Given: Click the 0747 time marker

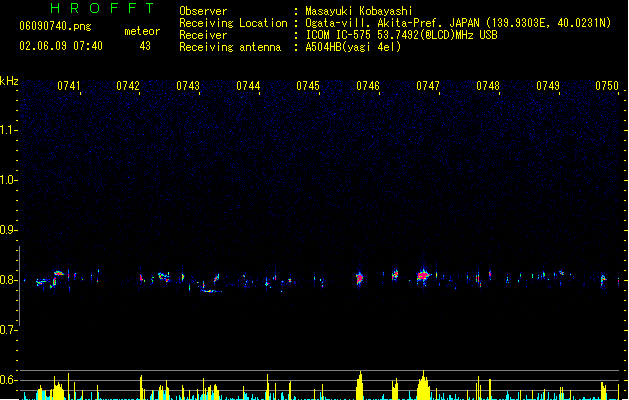Looking at the screenshot, I should coord(428,86).
